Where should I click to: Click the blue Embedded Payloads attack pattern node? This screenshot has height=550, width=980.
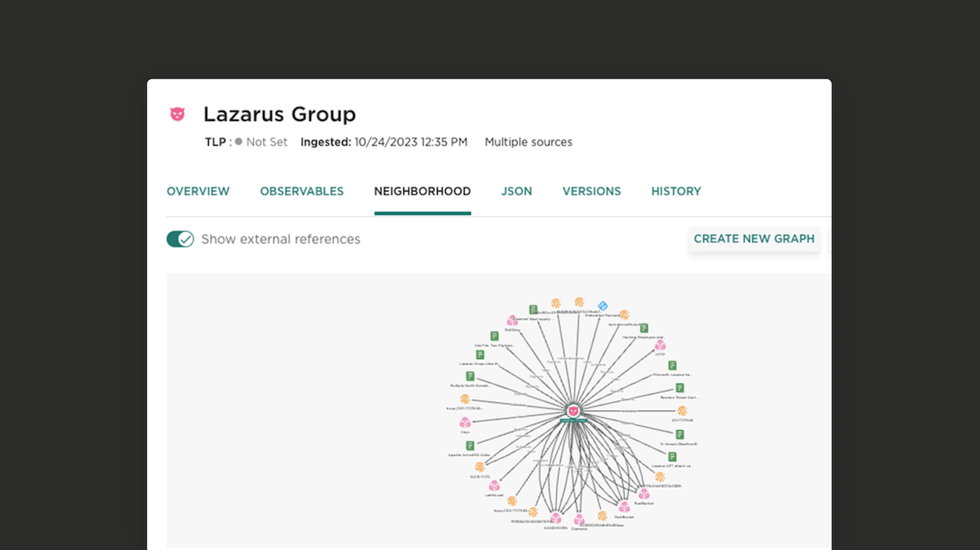pyautogui.click(x=603, y=305)
